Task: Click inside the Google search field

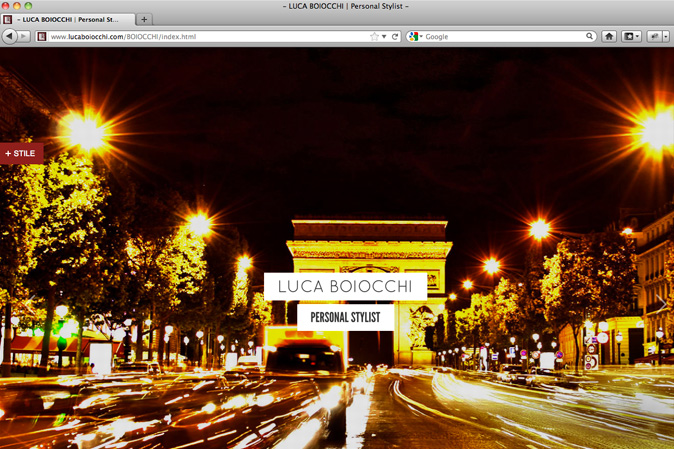Action: point(500,37)
